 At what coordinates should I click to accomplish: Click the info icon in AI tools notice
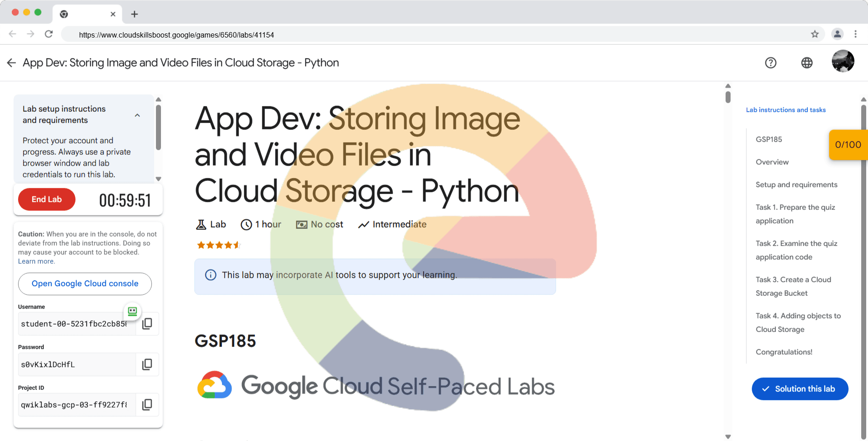tap(211, 275)
